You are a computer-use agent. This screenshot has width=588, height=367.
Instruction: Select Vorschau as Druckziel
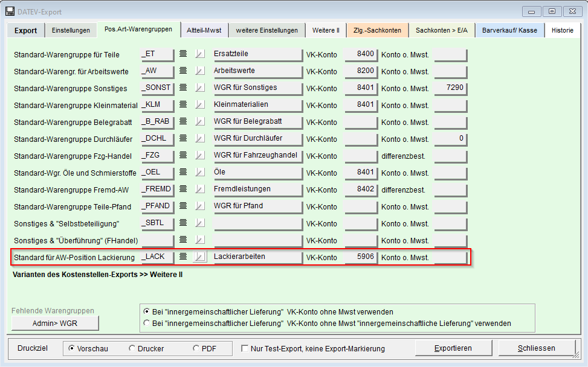pos(88,349)
